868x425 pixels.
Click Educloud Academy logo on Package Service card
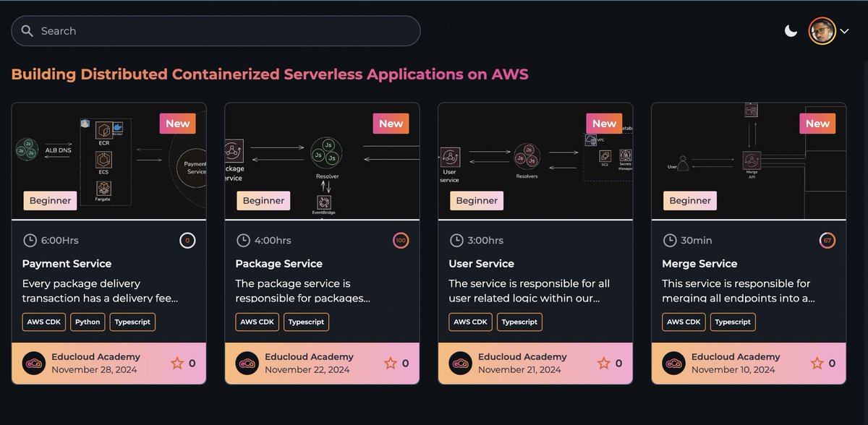click(x=247, y=363)
